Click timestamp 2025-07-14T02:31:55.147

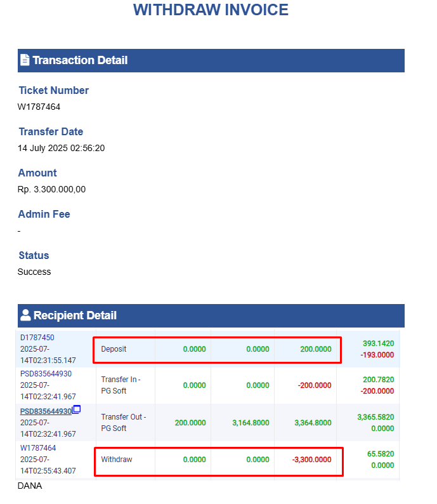[48, 355]
